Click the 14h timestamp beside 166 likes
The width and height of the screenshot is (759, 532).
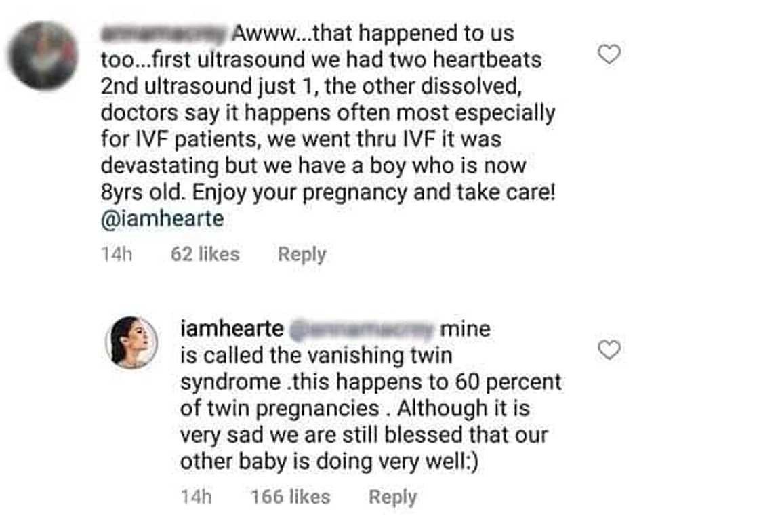point(197,497)
